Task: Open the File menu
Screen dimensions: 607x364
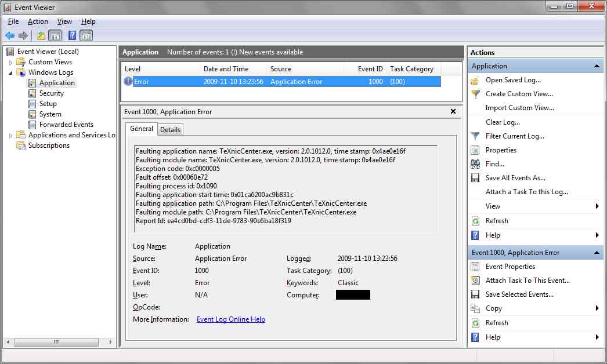Action: [13, 21]
